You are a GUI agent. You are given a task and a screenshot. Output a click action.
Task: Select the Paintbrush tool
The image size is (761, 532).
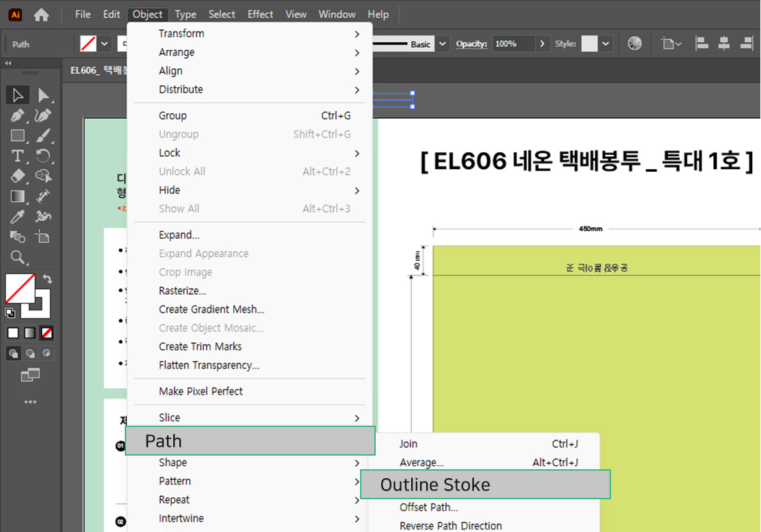(43, 136)
